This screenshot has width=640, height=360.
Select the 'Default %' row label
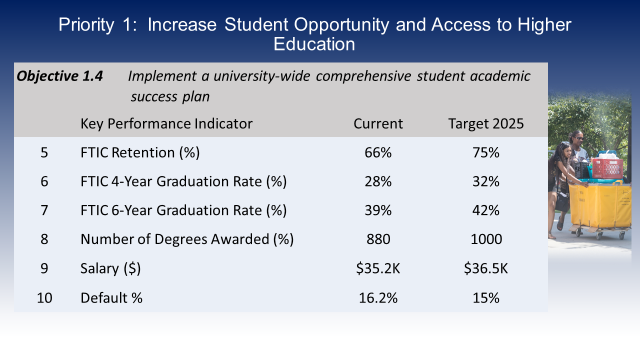pos(111,298)
